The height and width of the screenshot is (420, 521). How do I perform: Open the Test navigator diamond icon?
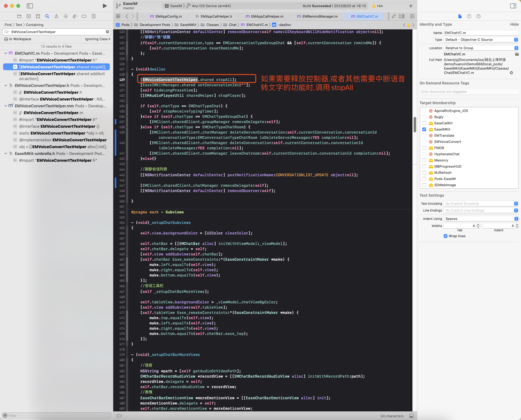pos(66,16)
